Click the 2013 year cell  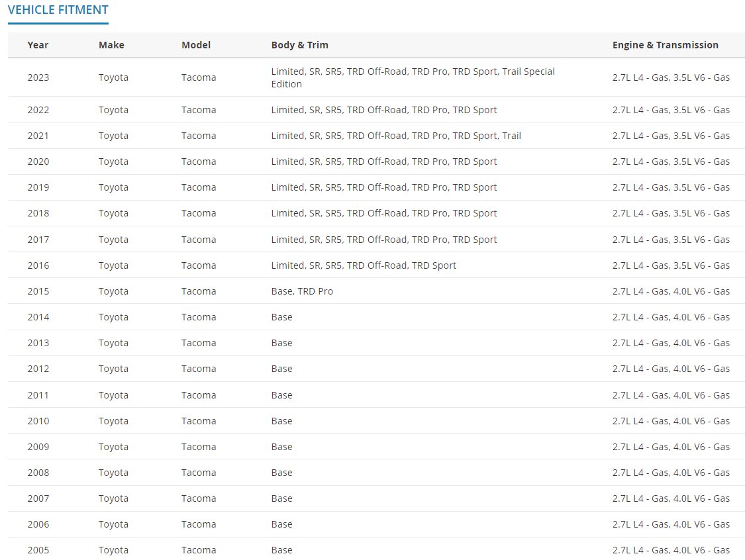pyautogui.click(x=38, y=343)
